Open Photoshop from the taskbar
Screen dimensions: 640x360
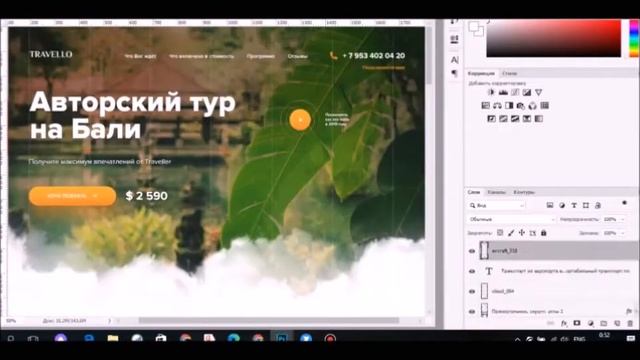click(x=281, y=338)
